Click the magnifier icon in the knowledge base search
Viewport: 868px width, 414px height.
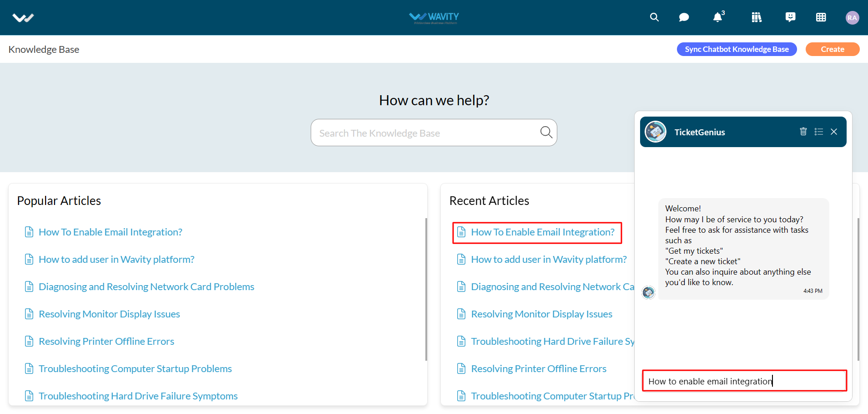pyautogui.click(x=546, y=133)
